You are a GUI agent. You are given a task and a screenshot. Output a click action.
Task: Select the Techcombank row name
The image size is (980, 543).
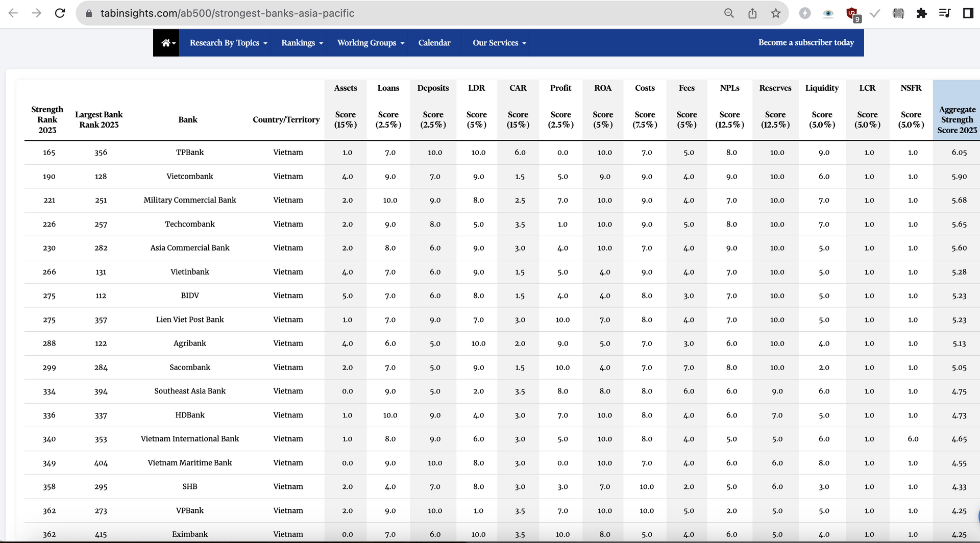[x=190, y=224]
